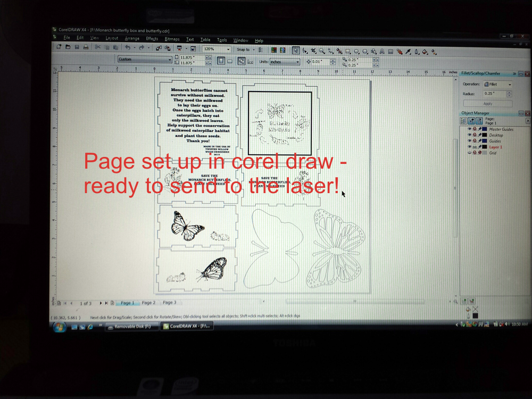Open Removable Disk (F:) taskbar button
Viewport: 532px width, 399px height.
coord(132,327)
